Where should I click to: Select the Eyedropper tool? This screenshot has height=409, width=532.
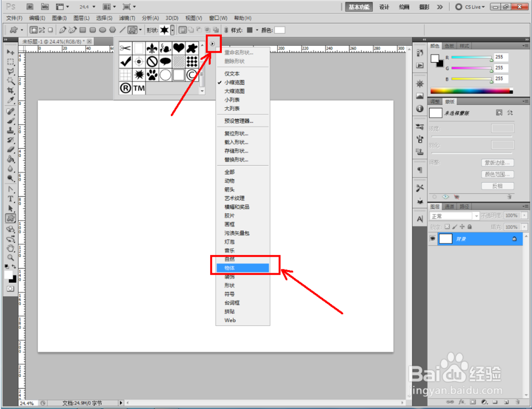[x=11, y=100]
